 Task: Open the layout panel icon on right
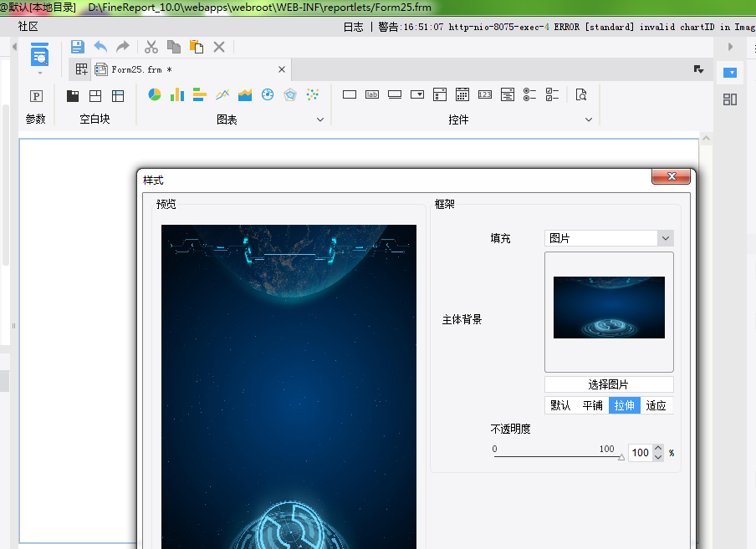click(730, 99)
